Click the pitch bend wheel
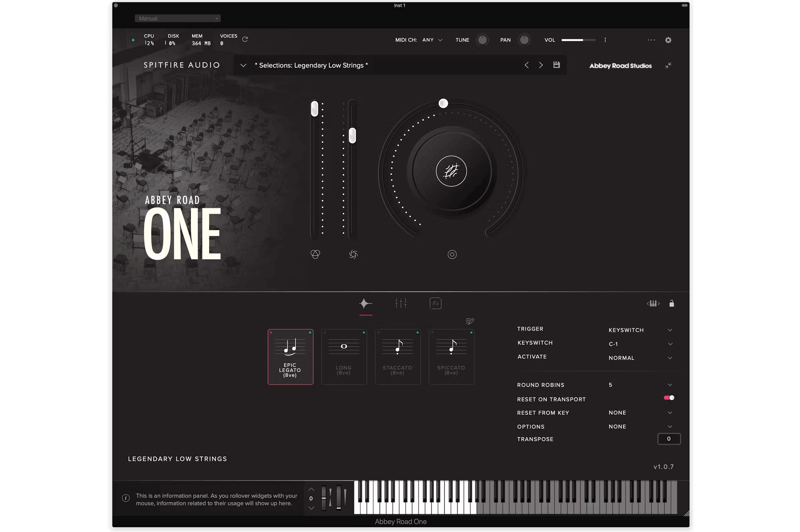800x532 pixels. coord(324,498)
